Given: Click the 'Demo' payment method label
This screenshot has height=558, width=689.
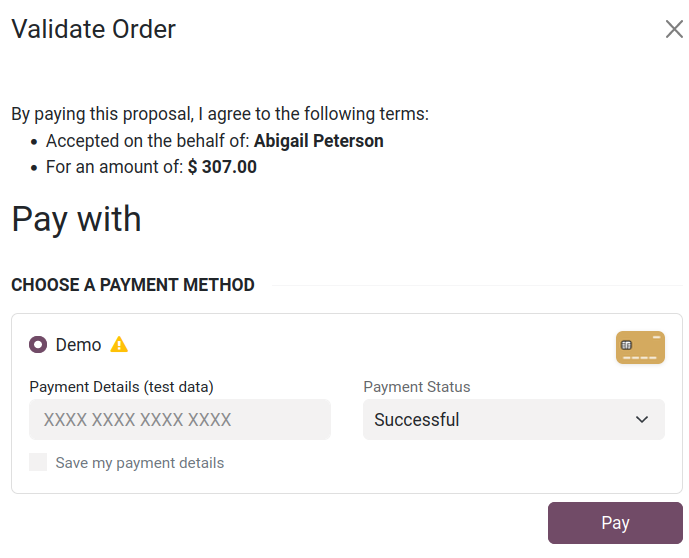Looking at the screenshot, I should pyautogui.click(x=78, y=345).
